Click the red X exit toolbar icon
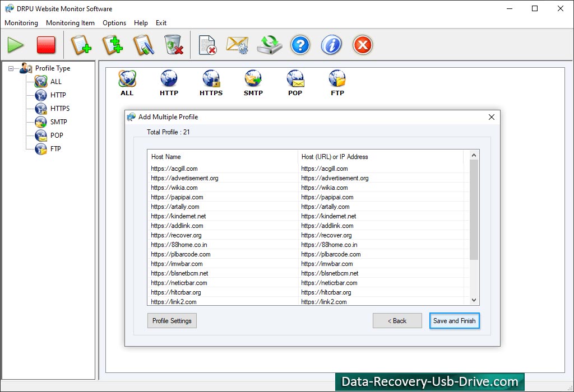 click(363, 45)
